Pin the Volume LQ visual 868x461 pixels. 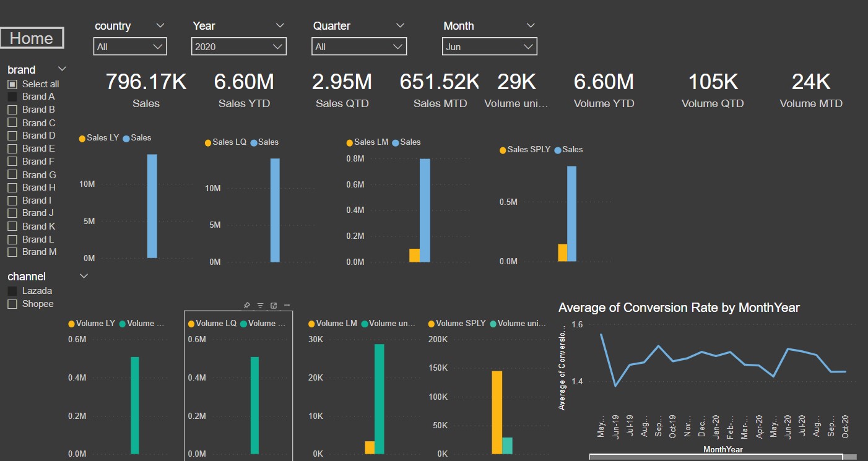point(246,305)
